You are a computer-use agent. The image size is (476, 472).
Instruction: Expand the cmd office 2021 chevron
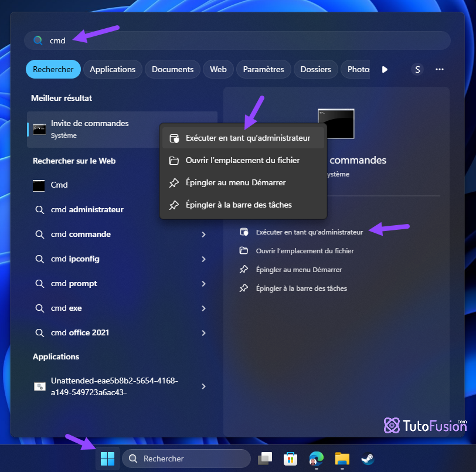coord(203,333)
